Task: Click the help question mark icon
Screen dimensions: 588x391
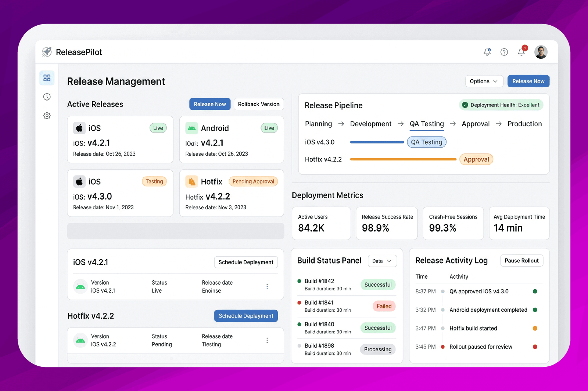Action: coord(504,52)
